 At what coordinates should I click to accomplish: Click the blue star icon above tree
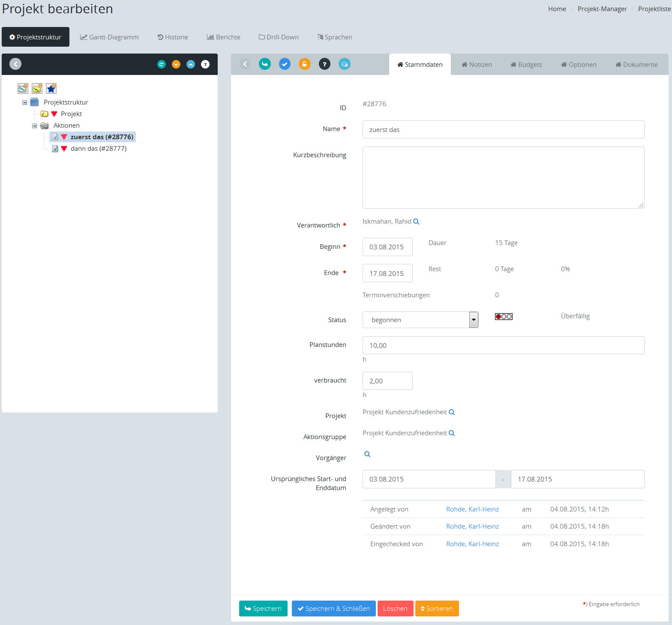(x=51, y=89)
